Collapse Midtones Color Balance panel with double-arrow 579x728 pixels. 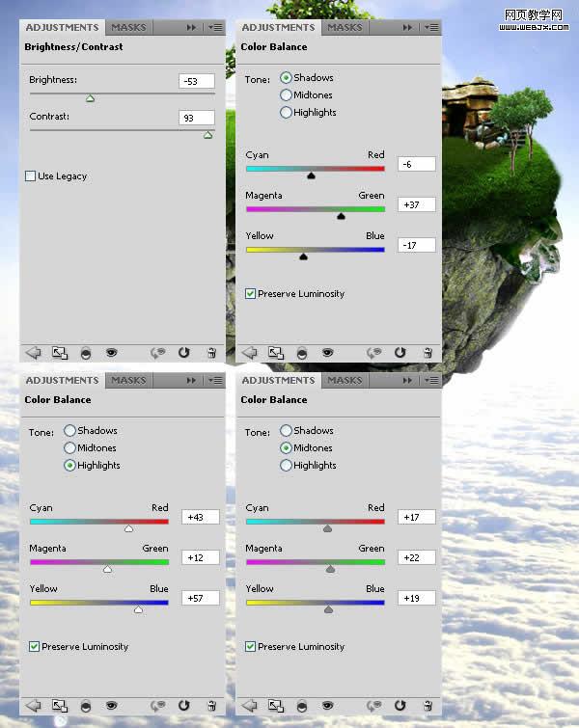(407, 380)
